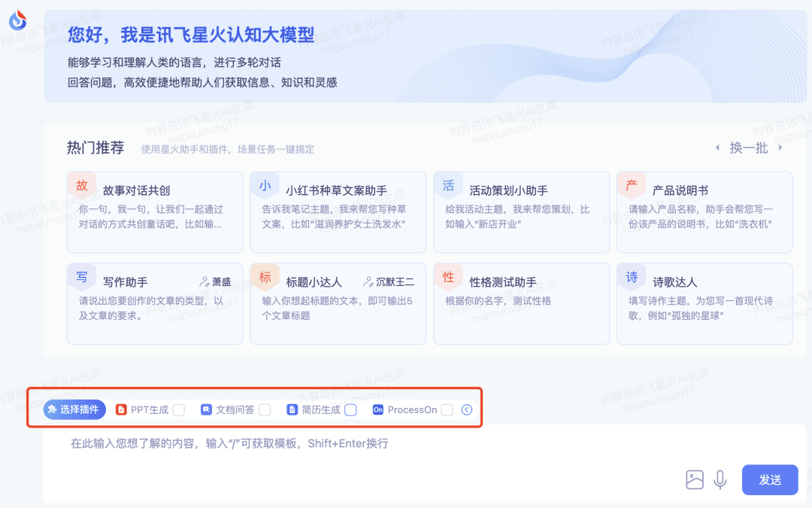812x508 pixels.
Task: Open the 产品说明书 card icon
Action: click(632, 186)
